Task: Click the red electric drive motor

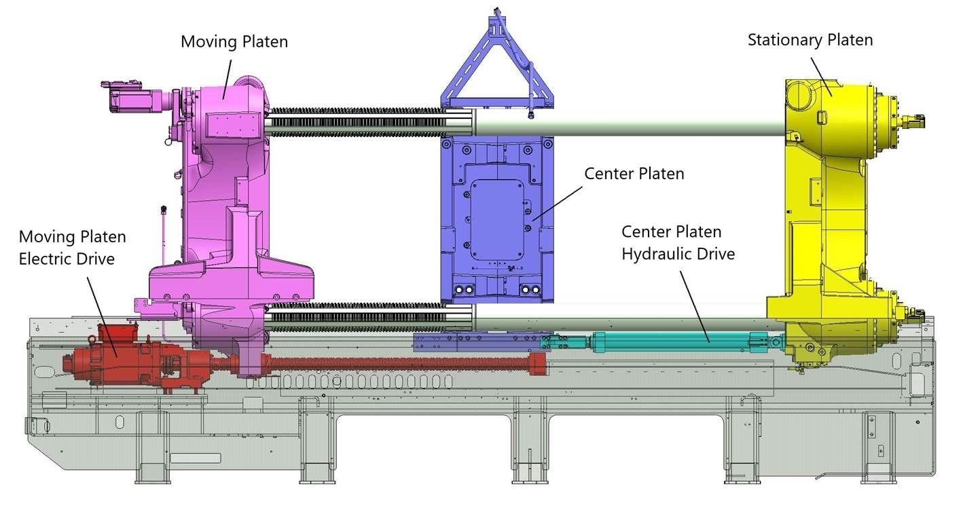Action: (x=109, y=356)
